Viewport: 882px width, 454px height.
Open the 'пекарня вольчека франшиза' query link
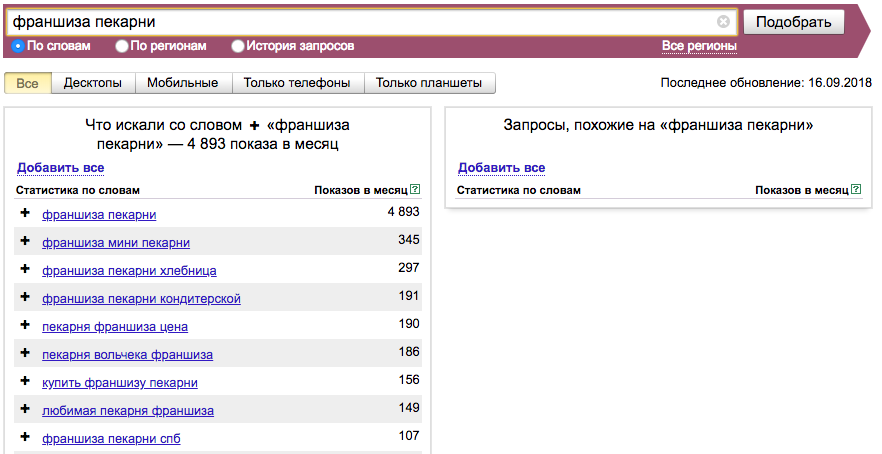click(128, 355)
